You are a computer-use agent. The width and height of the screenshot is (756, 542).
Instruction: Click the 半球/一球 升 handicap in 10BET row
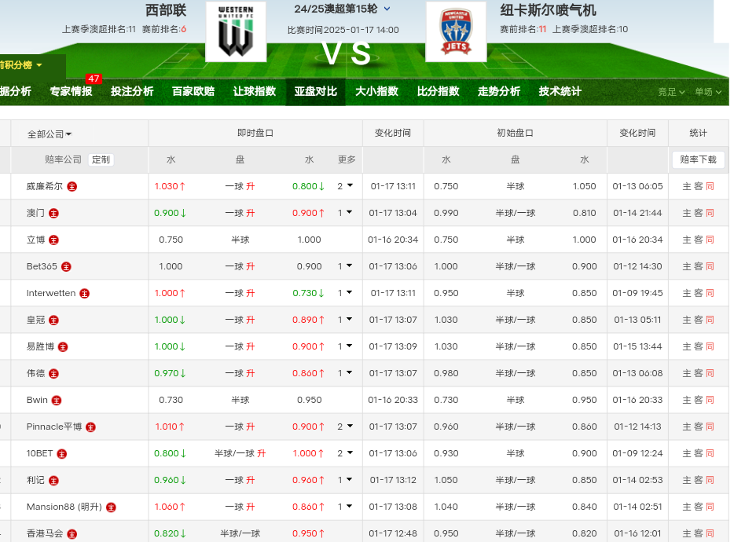240,453
